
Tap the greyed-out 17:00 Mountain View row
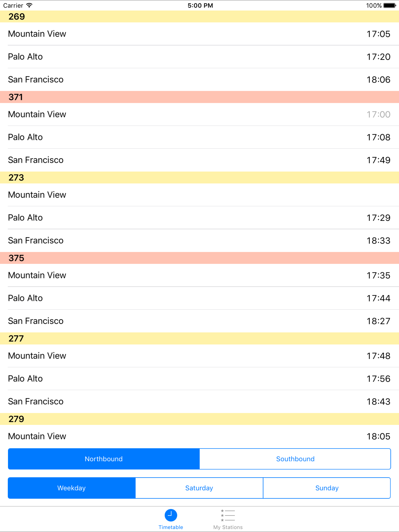[199, 114]
